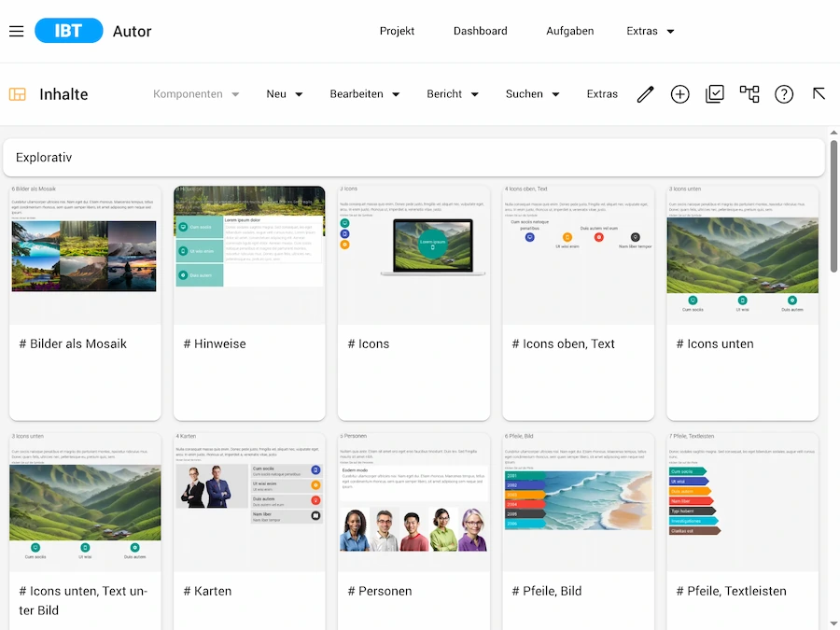Open help via question mark icon

point(784,94)
